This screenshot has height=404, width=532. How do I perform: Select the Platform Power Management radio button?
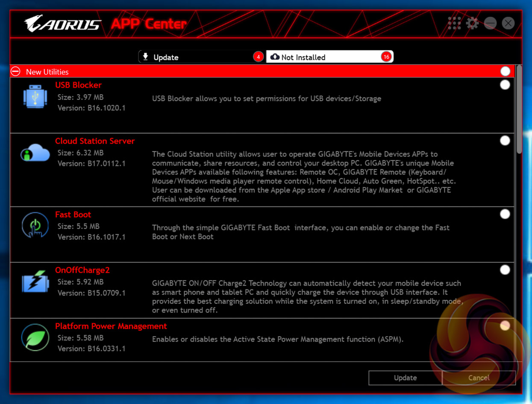(505, 326)
